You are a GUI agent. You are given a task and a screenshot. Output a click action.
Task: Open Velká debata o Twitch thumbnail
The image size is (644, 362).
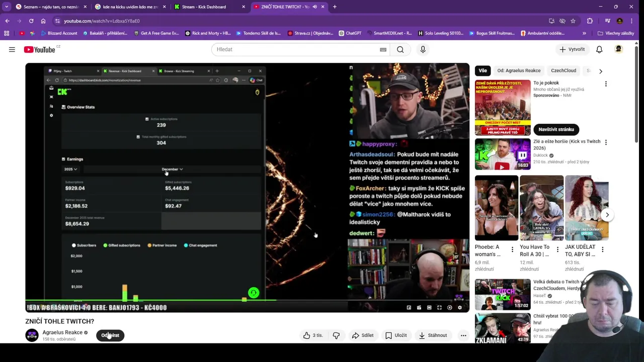pyautogui.click(x=503, y=295)
